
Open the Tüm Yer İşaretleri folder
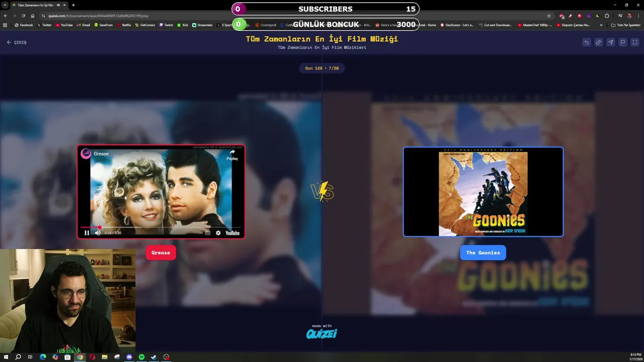[x=625, y=25]
